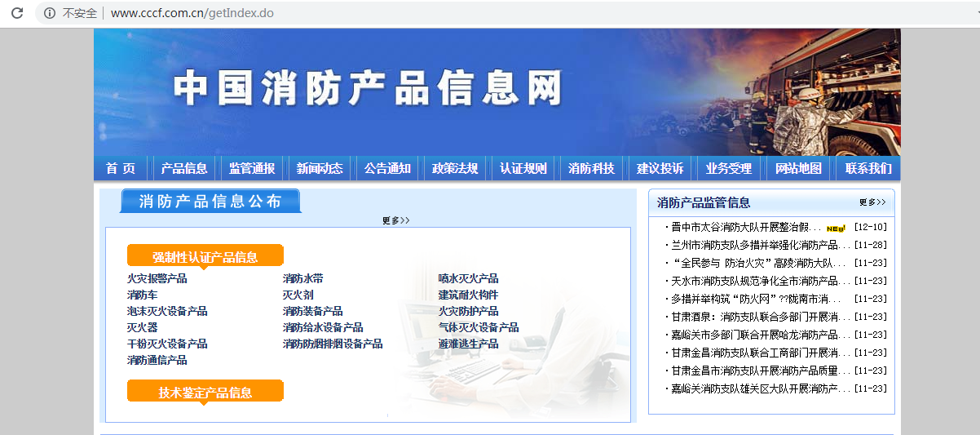
Task: Select the 灭火器 product link
Action: pyautogui.click(x=142, y=327)
